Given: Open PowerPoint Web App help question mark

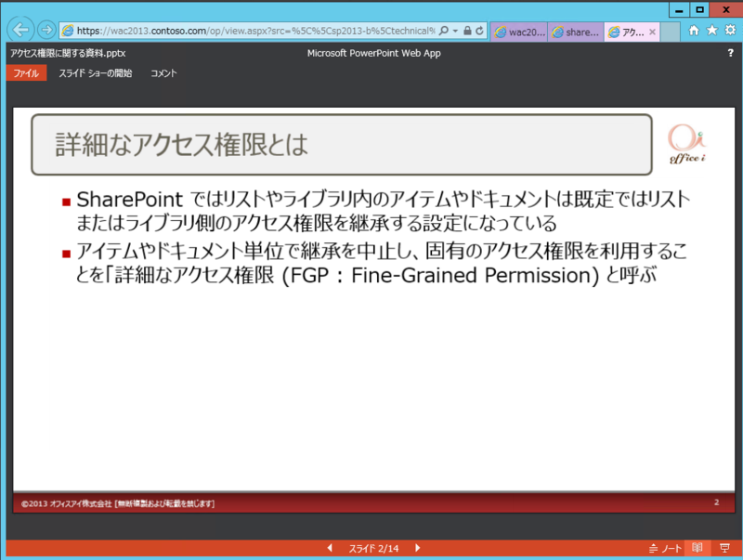Looking at the screenshot, I should click(730, 53).
